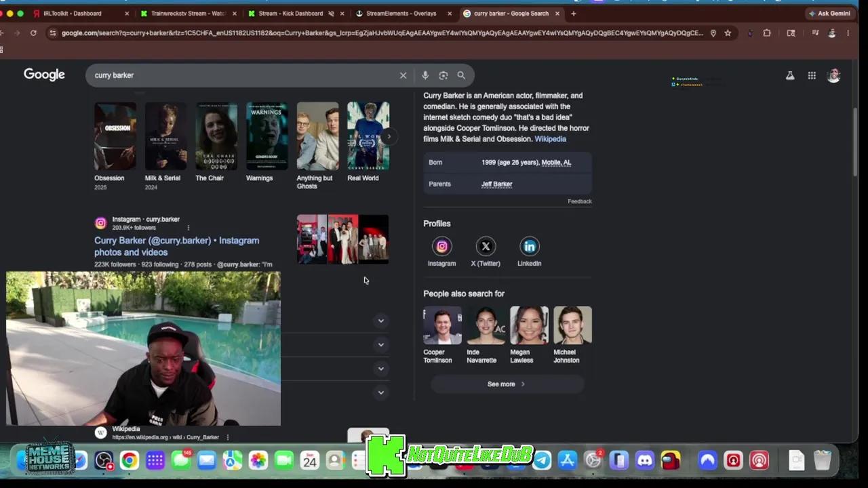Open The Chair film card
Image resolution: width=868 pixels, height=488 pixels.
pos(216,142)
